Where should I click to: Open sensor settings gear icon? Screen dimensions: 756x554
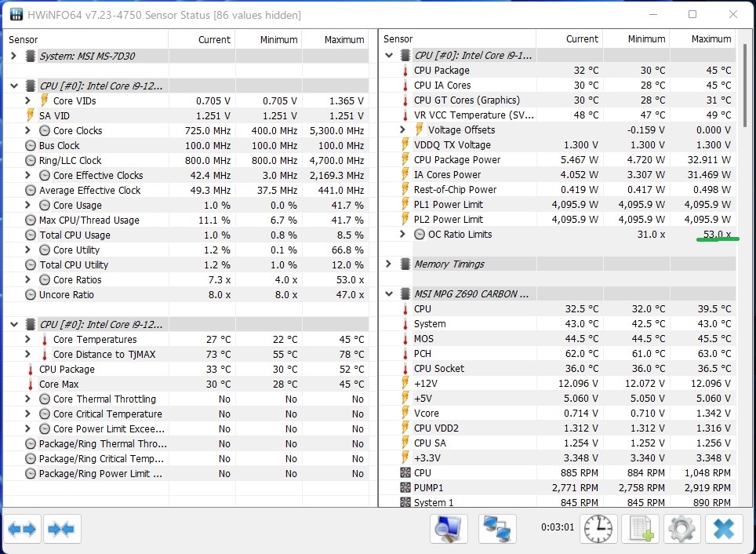(x=681, y=529)
